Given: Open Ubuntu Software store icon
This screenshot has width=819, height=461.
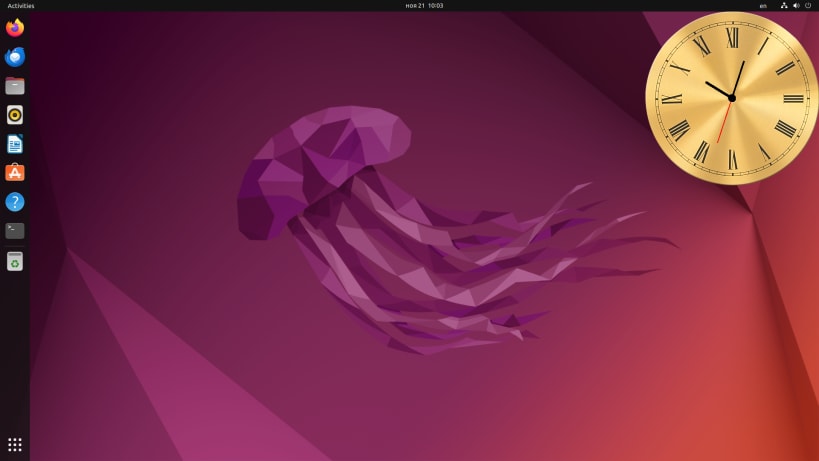Looking at the screenshot, I should point(15,173).
